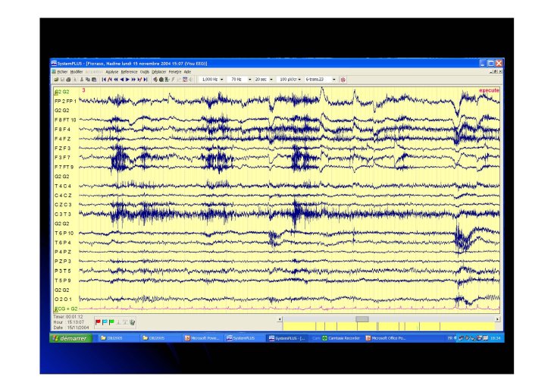Click the trash icon beside the flags
This screenshot has height=392, width=554.
click(x=132, y=321)
